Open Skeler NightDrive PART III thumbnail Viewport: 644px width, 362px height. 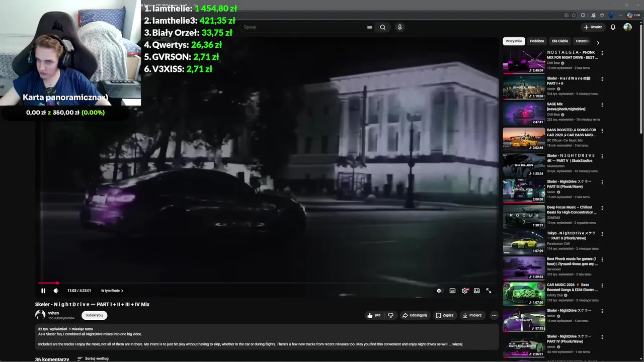click(x=524, y=191)
